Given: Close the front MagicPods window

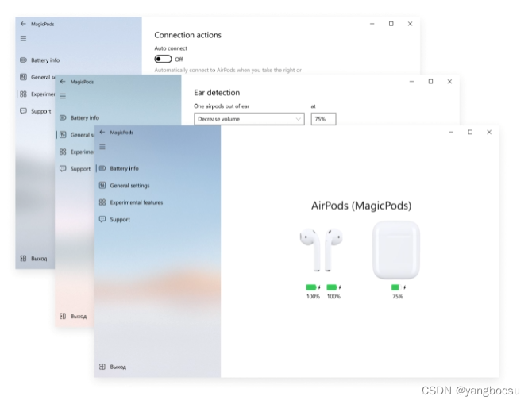Looking at the screenshot, I should tap(489, 132).
